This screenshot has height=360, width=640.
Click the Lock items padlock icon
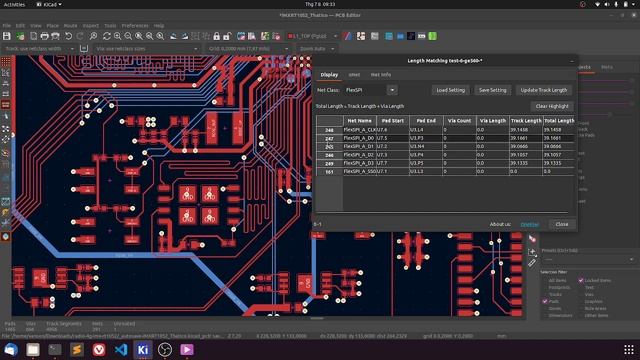pos(216,36)
